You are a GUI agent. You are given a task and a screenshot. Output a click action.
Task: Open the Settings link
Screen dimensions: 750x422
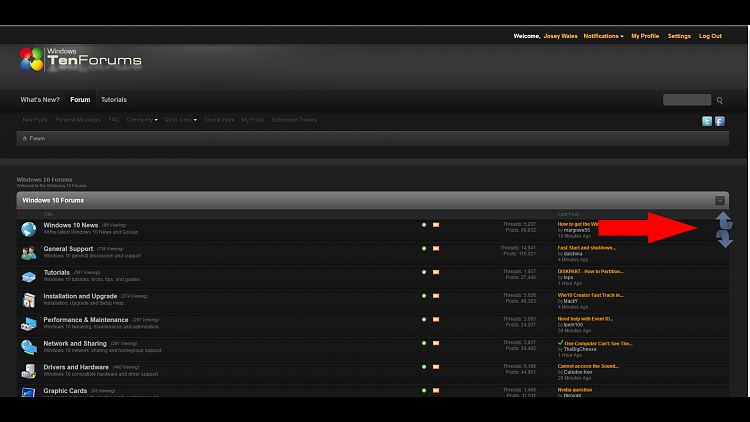679,36
